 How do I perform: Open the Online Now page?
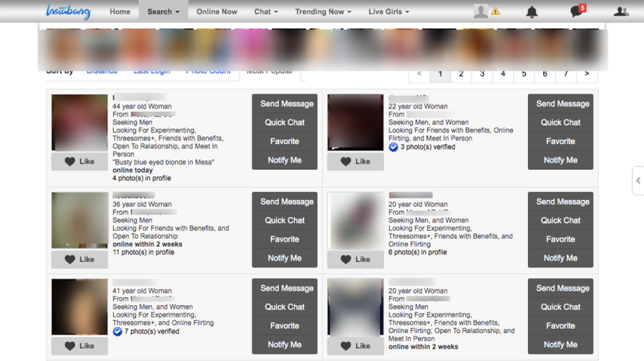(x=217, y=11)
